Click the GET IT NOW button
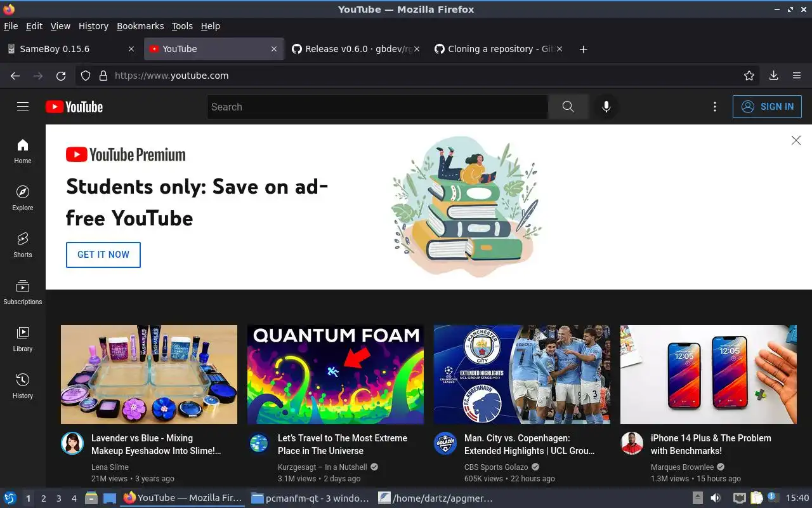812x508 pixels. [x=103, y=255]
